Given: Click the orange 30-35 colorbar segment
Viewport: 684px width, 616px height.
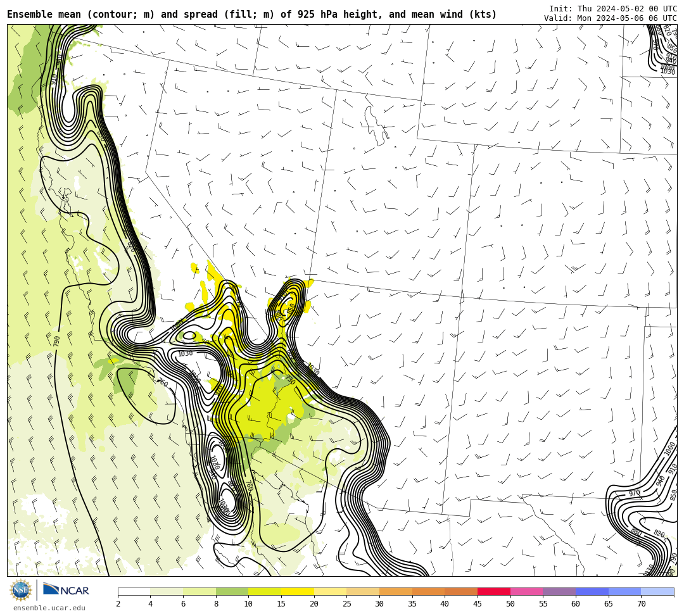Looking at the screenshot, I should coord(396,591).
